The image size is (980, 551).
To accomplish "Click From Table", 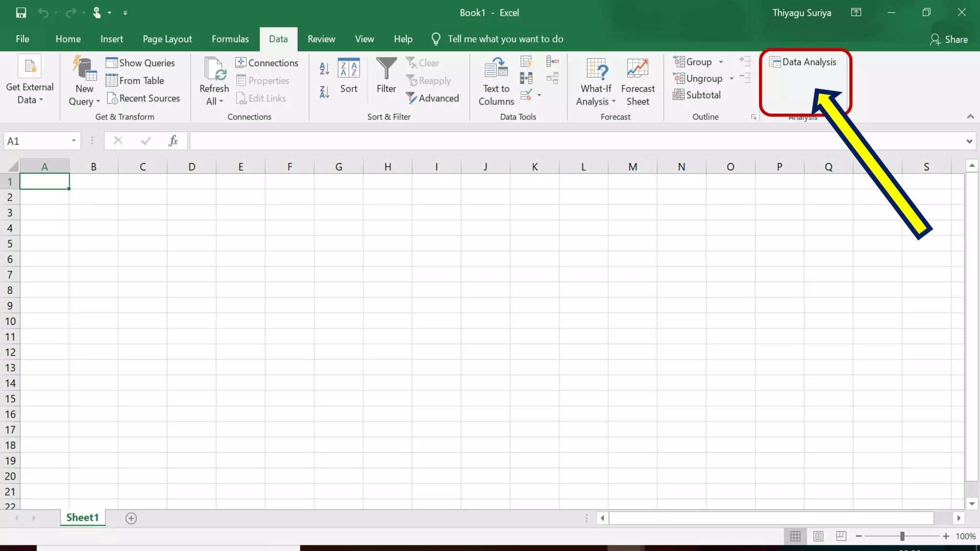I will [x=135, y=81].
